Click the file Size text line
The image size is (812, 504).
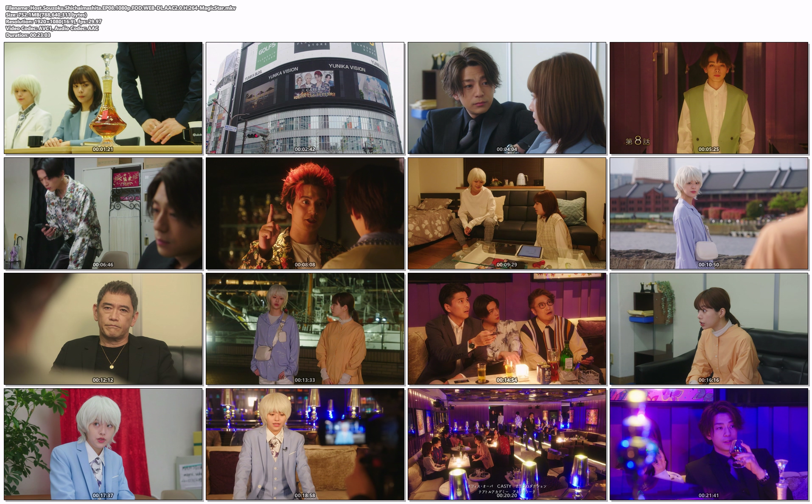(46, 15)
